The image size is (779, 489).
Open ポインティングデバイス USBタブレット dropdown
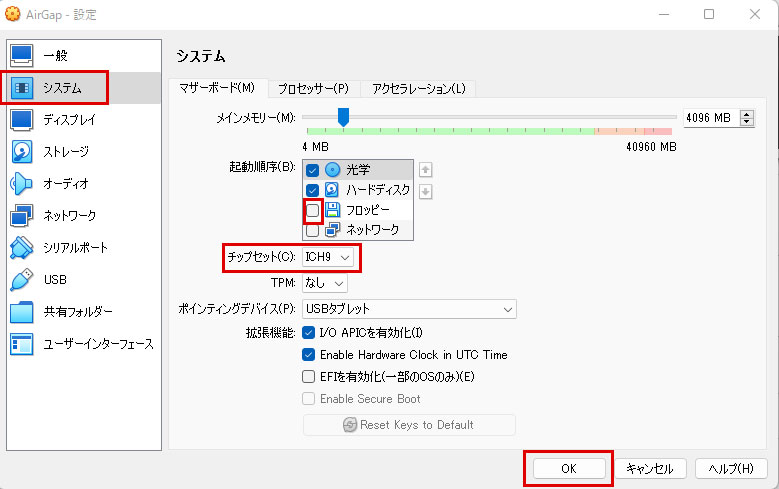(409, 309)
